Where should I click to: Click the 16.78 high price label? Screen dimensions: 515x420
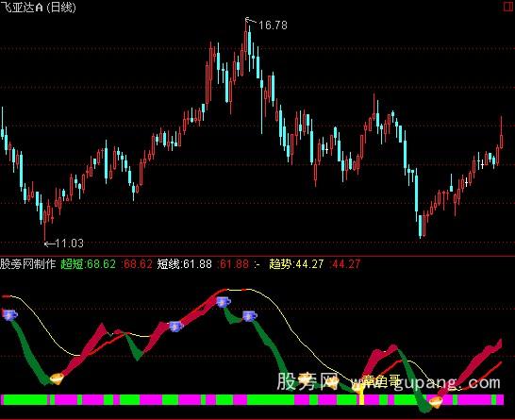point(273,25)
